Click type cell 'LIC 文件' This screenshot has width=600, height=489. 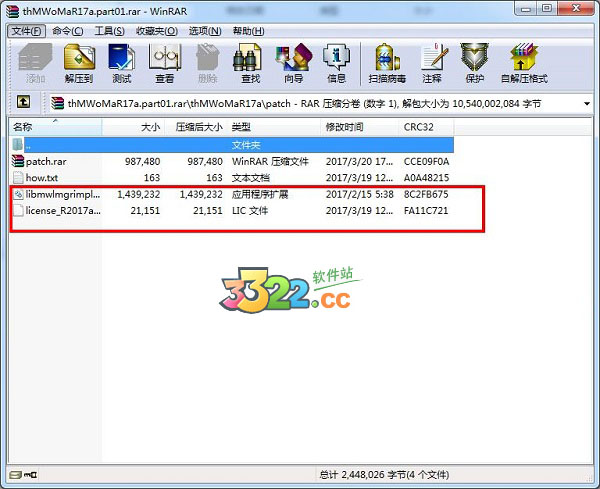click(250, 210)
